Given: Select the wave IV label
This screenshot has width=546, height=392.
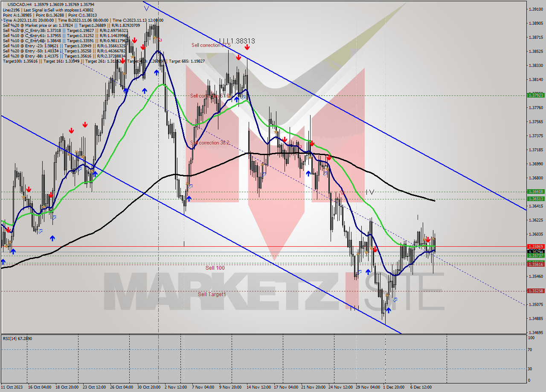Looking at the screenshot, I should click(x=370, y=192).
